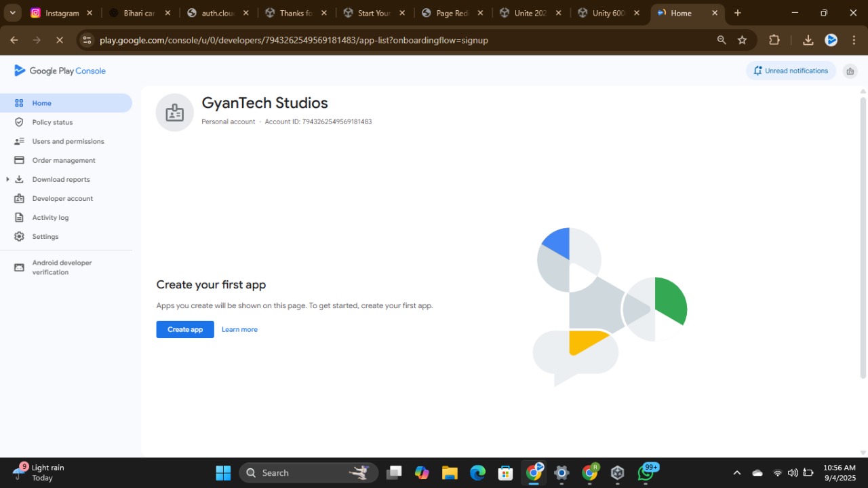Screen dimensions: 868x488
Task: Show hidden system tray icons
Action: click(x=737, y=472)
